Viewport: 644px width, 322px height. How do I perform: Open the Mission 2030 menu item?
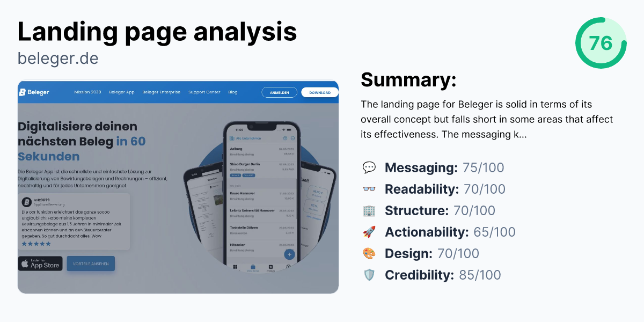pos(87,92)
